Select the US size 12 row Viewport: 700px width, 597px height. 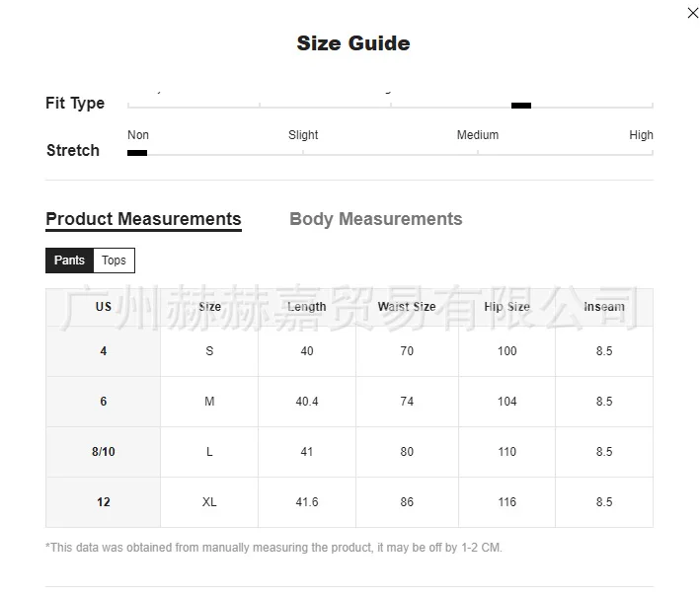tap(104, 502)
